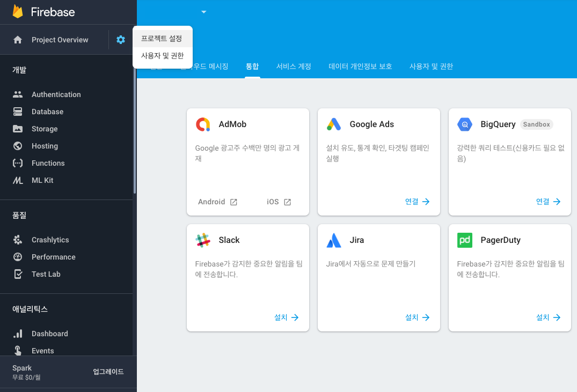Open the 클라우드 메시징 tab
This screenshot has height=392, width=577.
click(x=210, y=66)
